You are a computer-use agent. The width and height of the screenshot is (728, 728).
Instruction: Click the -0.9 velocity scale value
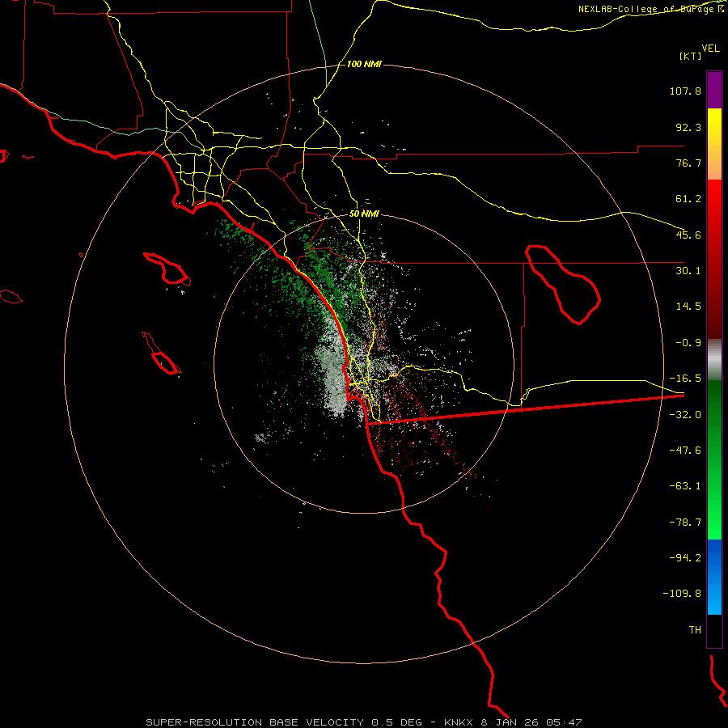tap(688, 343)
